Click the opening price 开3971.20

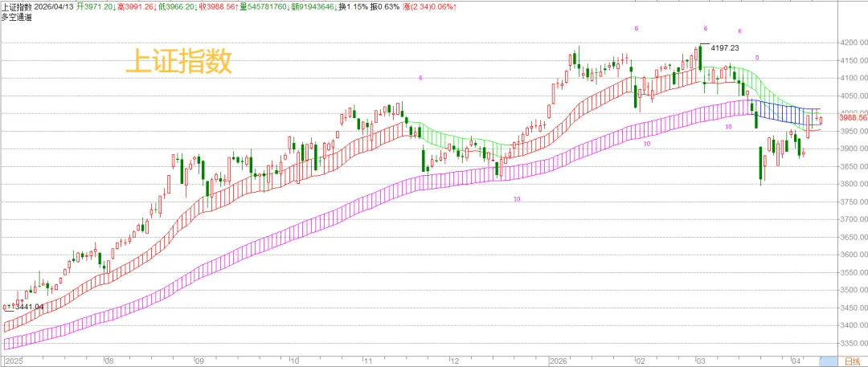tap(96, 7)
